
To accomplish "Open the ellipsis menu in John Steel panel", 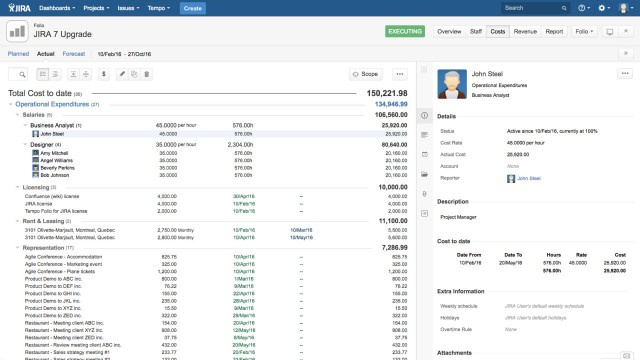I will [x=625, y=73].
